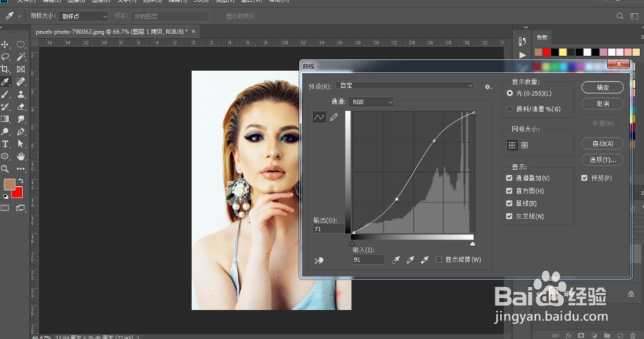Toggle Quick Mask mode

point(5,208)
